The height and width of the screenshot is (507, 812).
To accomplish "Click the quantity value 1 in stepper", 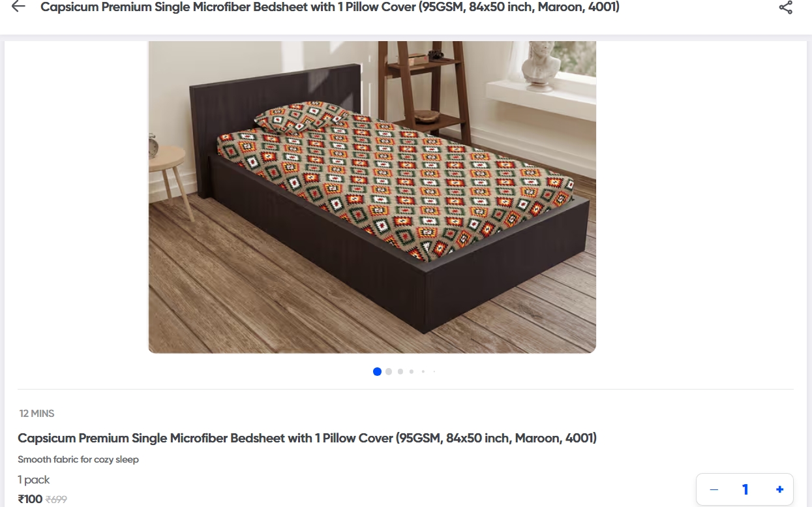I will (x=745, y=489).
